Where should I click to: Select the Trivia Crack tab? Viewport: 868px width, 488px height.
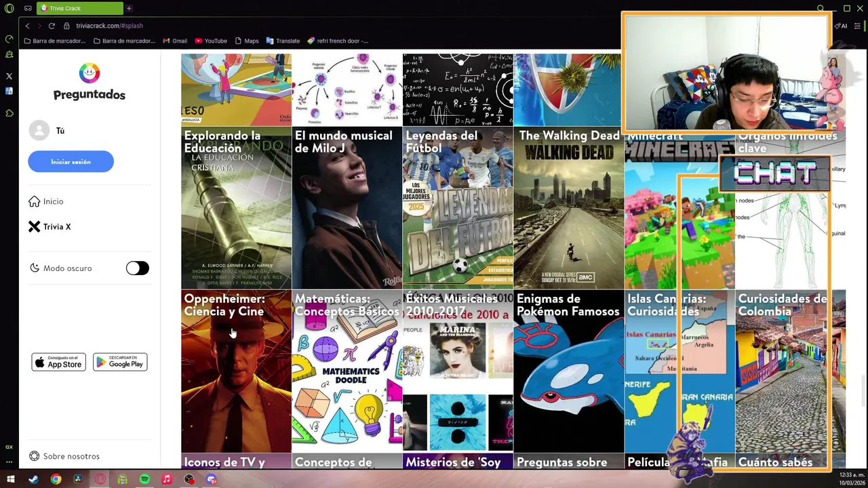80,8
